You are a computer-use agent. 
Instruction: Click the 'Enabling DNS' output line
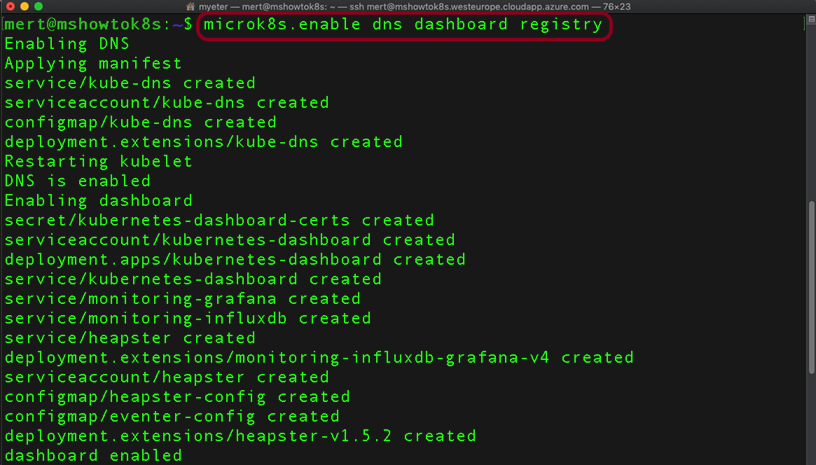point(67,44)
